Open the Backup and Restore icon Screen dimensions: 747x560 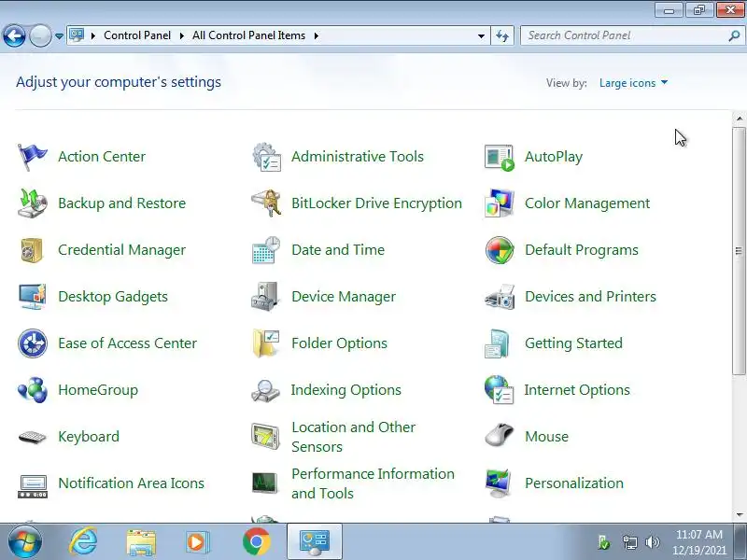tap(33, 203)
